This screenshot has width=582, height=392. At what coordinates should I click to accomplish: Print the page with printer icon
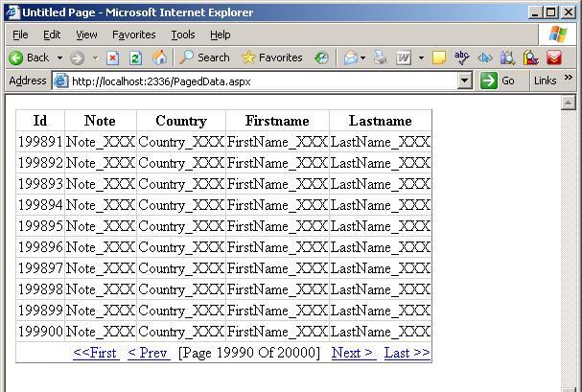(380, 58)
